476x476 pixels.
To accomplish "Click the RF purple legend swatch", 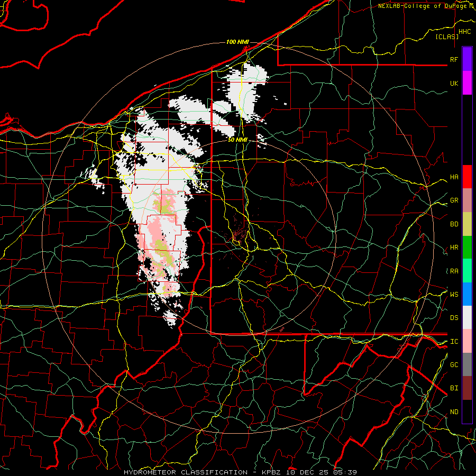I will coord(467,59).
